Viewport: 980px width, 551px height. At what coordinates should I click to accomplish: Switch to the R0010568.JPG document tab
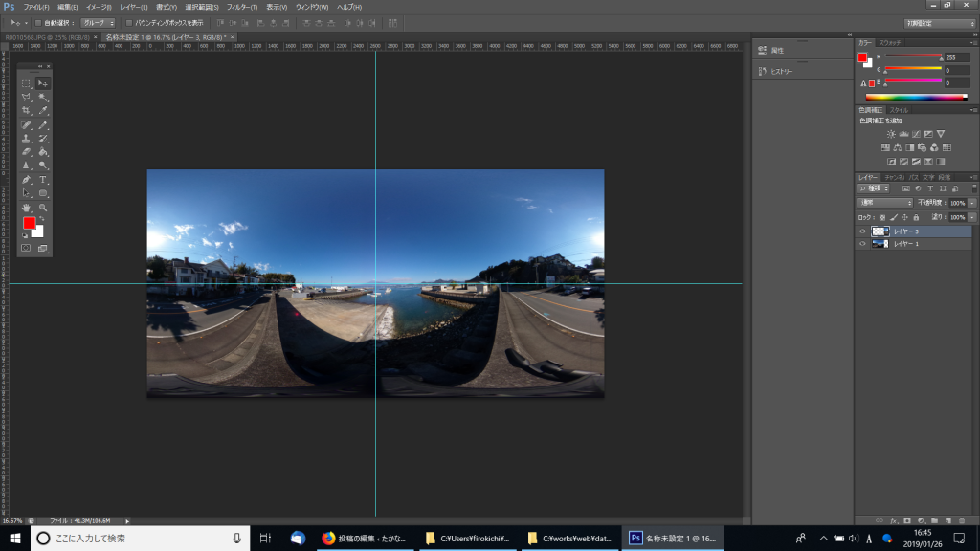47,37
